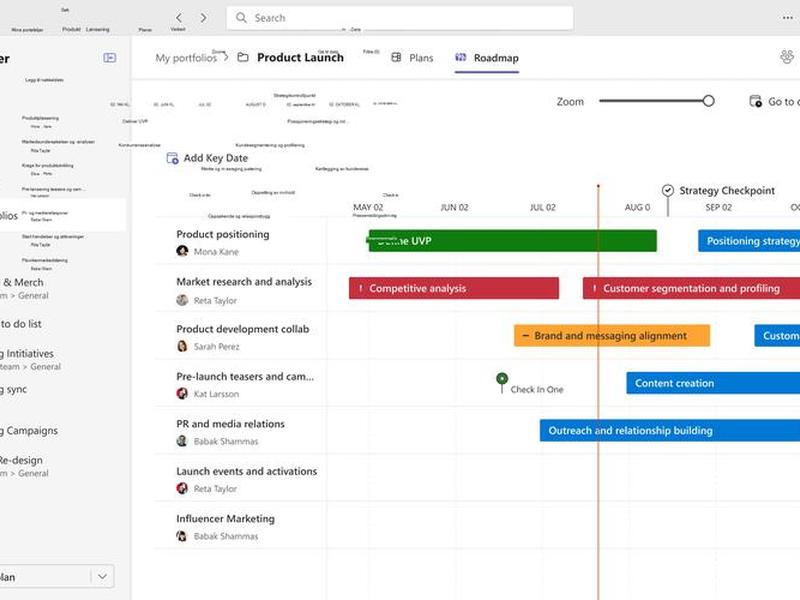Screen dimensions: 800x600
Task: Click the Add Key Date calendar icon
Action: pyautogui.click(x=172, y=158)
